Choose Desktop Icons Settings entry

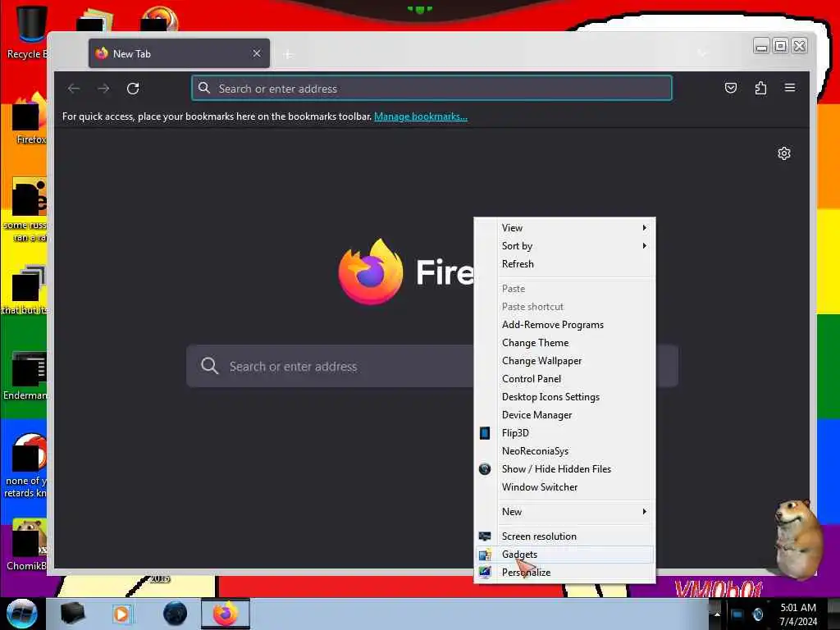tap(564, 397)
